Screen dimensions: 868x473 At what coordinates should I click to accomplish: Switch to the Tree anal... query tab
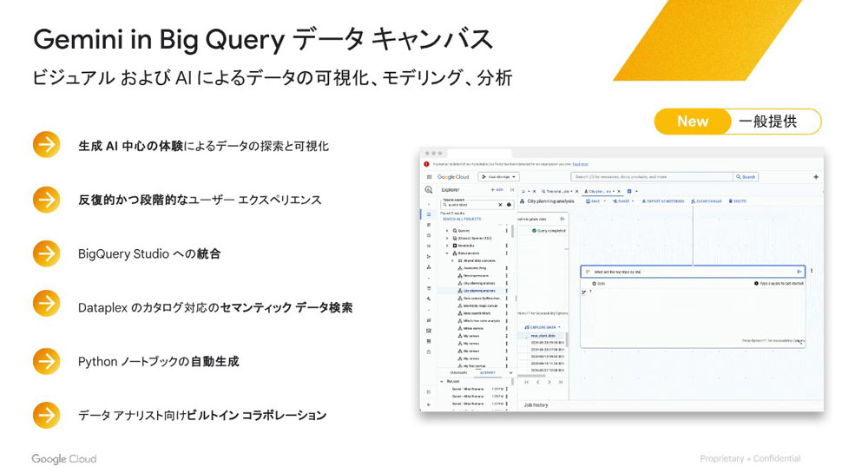(556, 192)
